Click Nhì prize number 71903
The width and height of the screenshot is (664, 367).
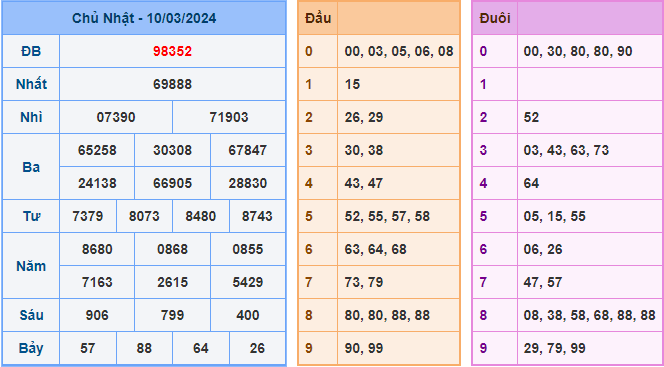(x=229, y=117)
